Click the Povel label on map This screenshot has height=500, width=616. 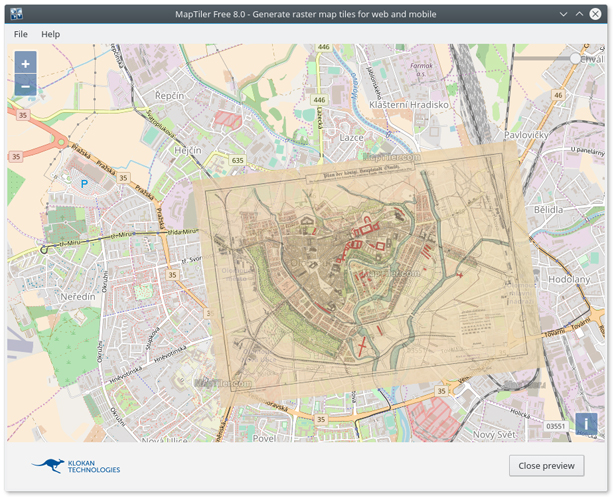(264, 438)
